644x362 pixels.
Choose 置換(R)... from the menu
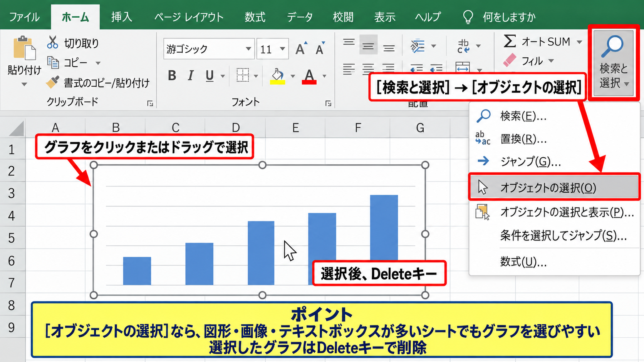554,139
